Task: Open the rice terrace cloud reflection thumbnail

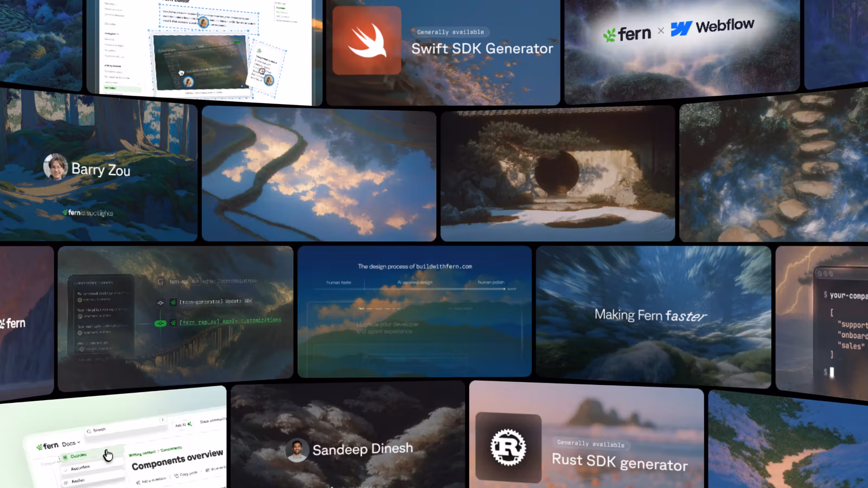Action: (x=319, y=174)
